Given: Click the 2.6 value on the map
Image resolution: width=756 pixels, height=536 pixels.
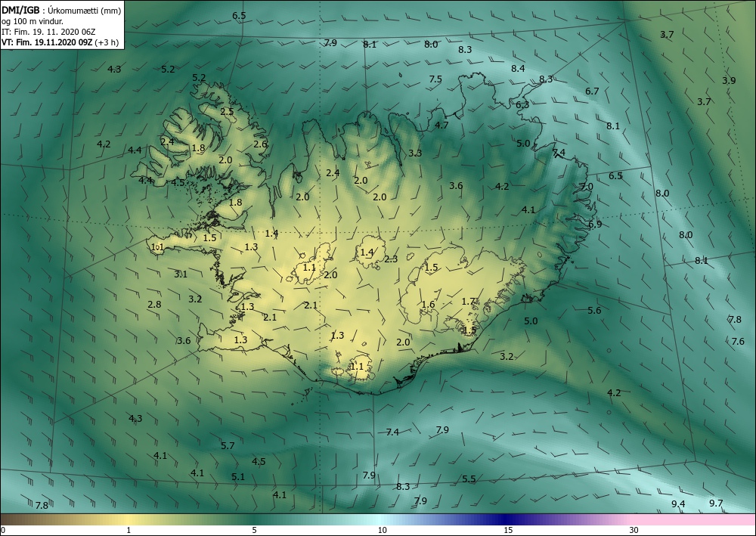Looking at the screenshot, I should [260, 144].
